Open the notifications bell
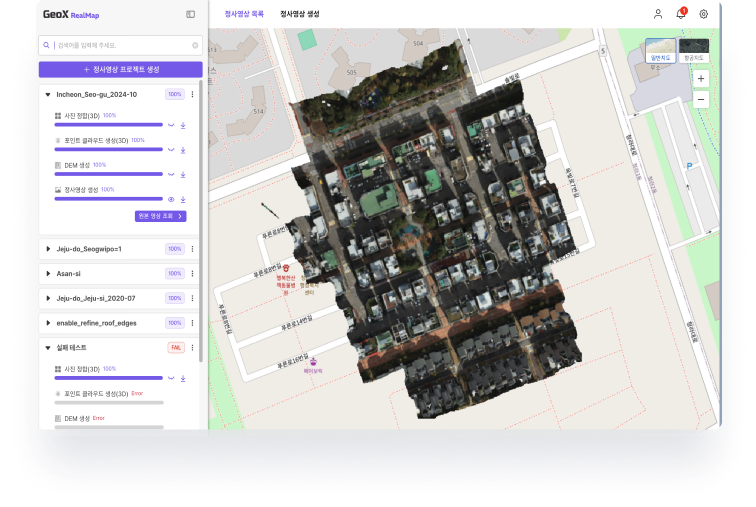Viewport: 756px width, 507px height. (681, 14)
